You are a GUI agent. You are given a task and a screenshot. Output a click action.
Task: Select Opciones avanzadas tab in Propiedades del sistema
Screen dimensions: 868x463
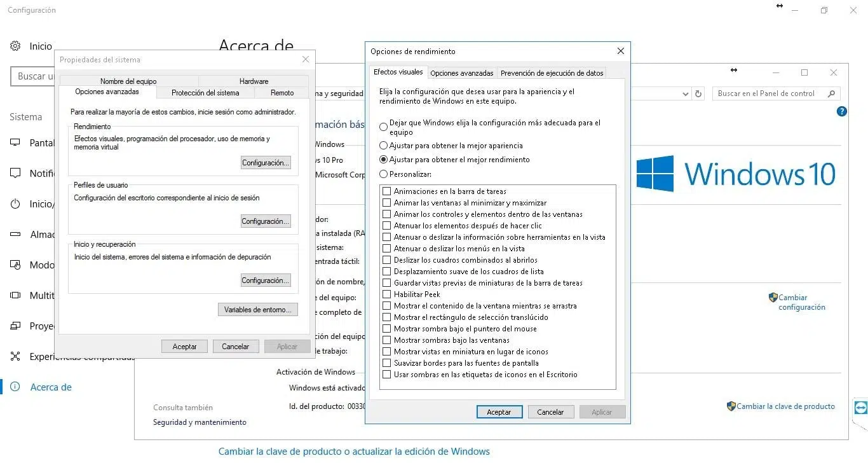point(107,92)
